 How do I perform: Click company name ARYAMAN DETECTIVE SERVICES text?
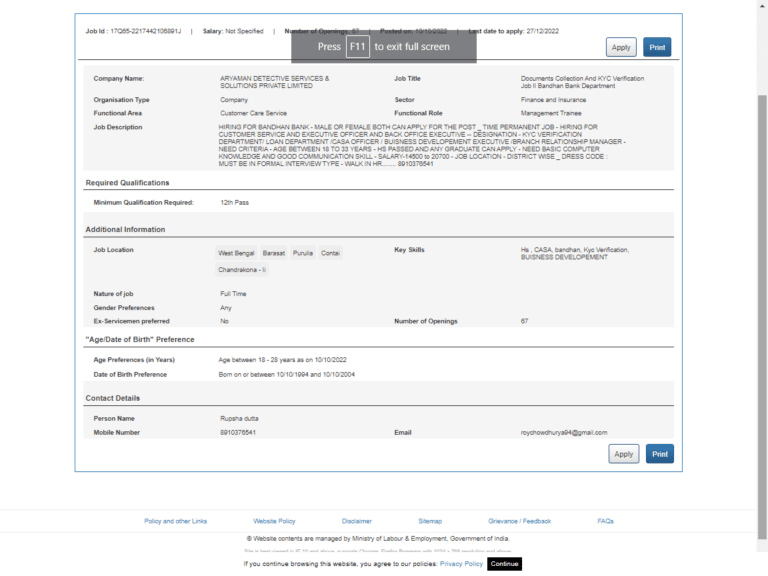[x=274, y=82]
